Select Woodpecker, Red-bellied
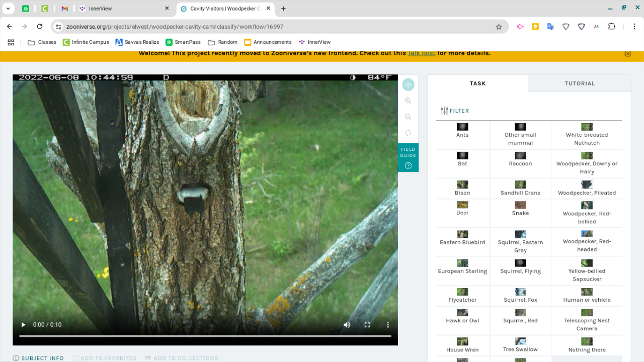 click(587, 213)
